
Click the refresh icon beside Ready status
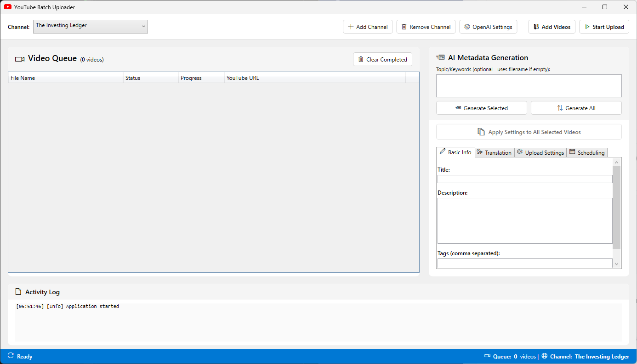11,356
